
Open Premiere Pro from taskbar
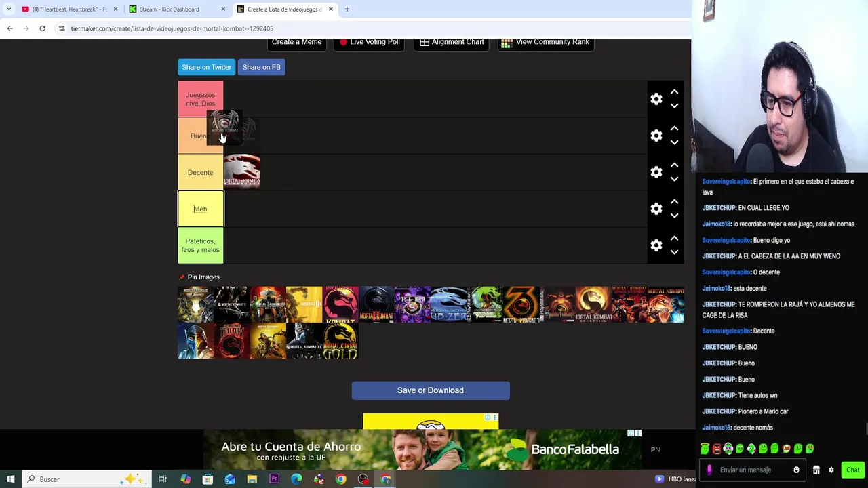(x=274, y=479)
